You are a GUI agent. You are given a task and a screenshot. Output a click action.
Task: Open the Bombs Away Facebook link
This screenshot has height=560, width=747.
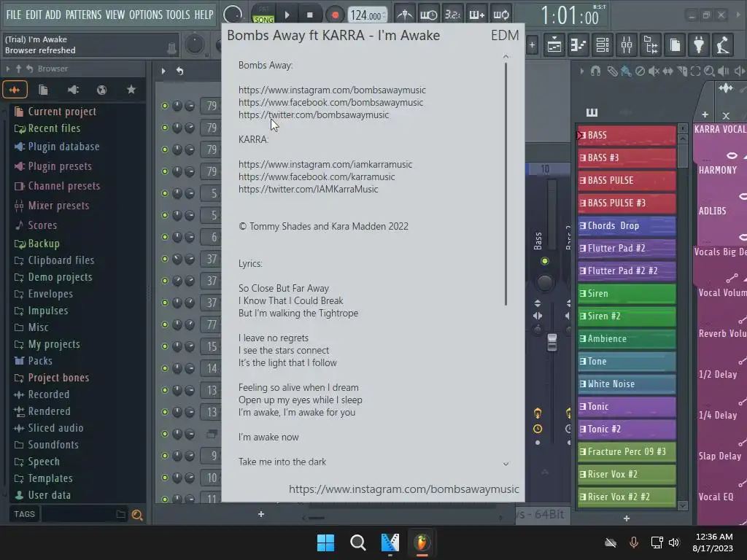[x=330, y=102]
